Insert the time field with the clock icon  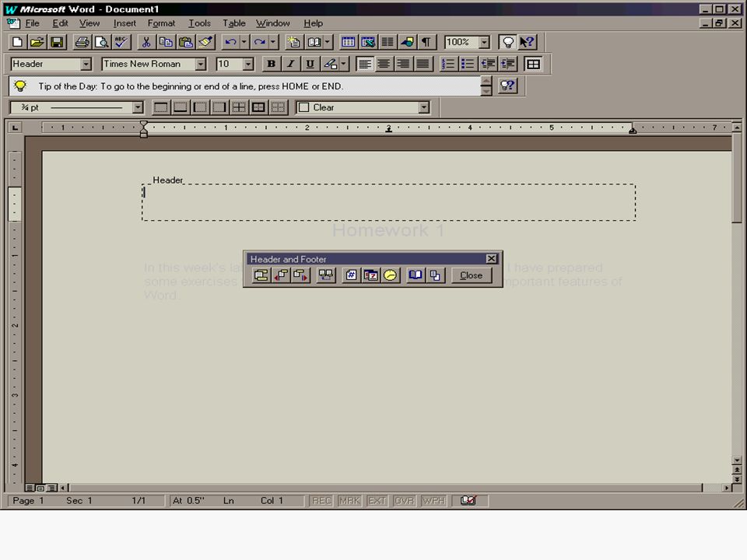click(390, 275)
